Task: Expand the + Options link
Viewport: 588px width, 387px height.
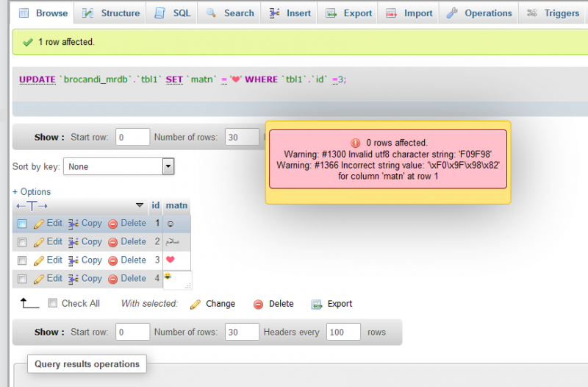Action: 32,192
